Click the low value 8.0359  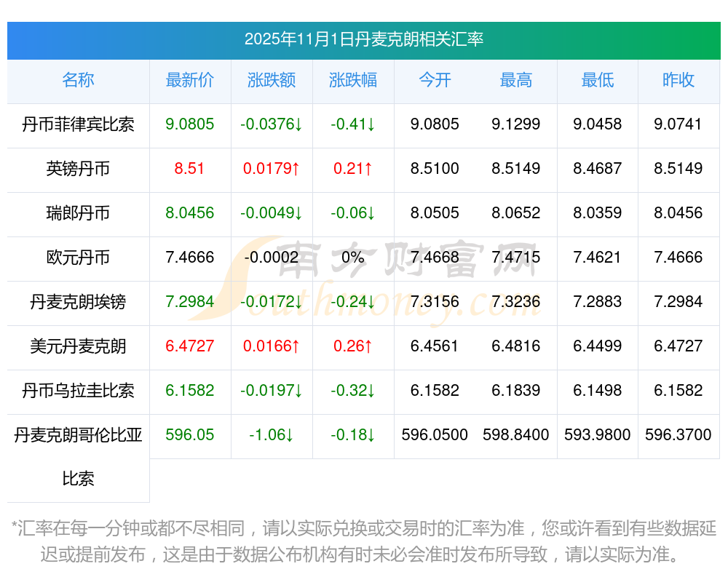click(598, 212)
